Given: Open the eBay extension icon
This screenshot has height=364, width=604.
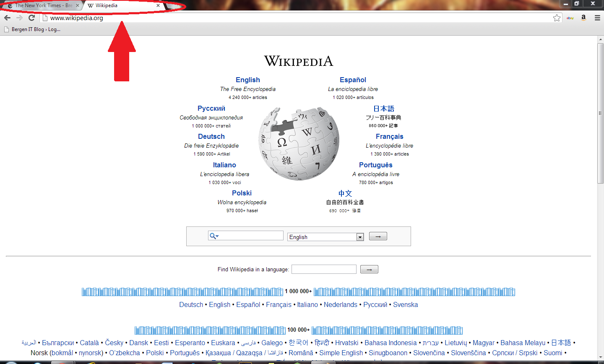Looking at the screenshot, I should [570, 18].
